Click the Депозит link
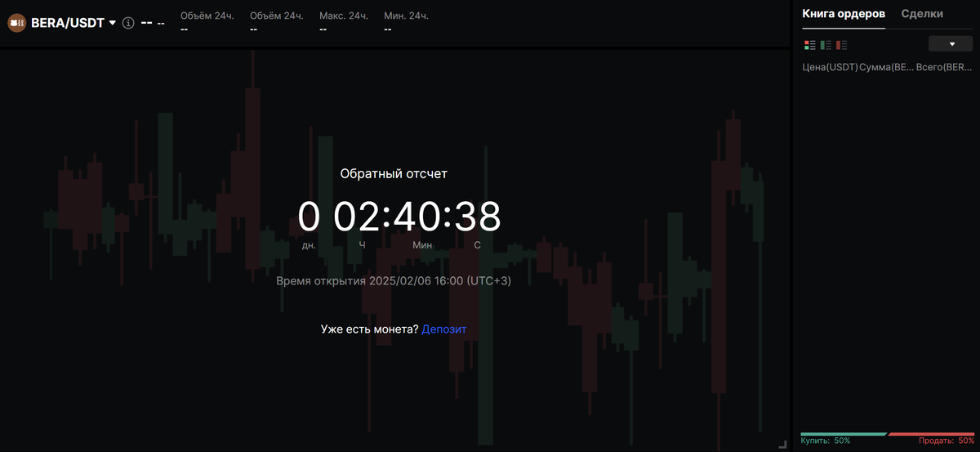The width and height of the screenshot is (980, 452). pyautogui.click(x=444, y=329)
